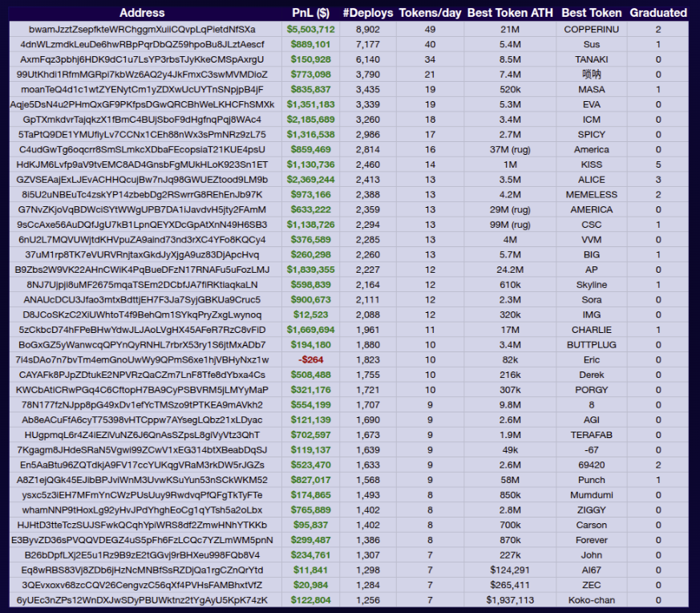Click the MASA token cell
Viewport: 700px width, 613px height.
click(592, 89)
